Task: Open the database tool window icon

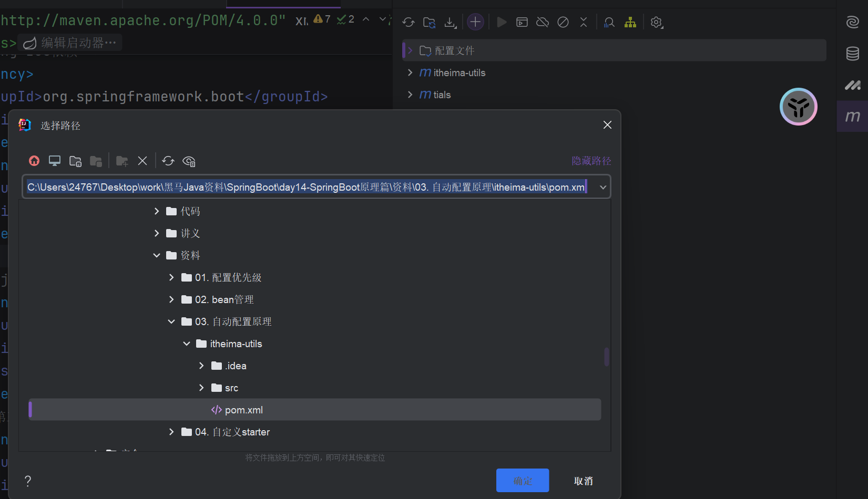Action: click(852, 54)
